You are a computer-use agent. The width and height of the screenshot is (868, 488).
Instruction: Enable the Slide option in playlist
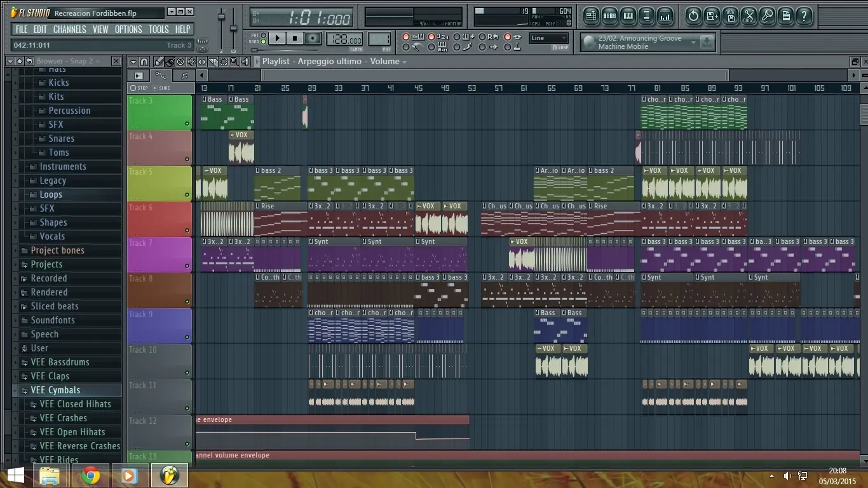coord(155,88)
